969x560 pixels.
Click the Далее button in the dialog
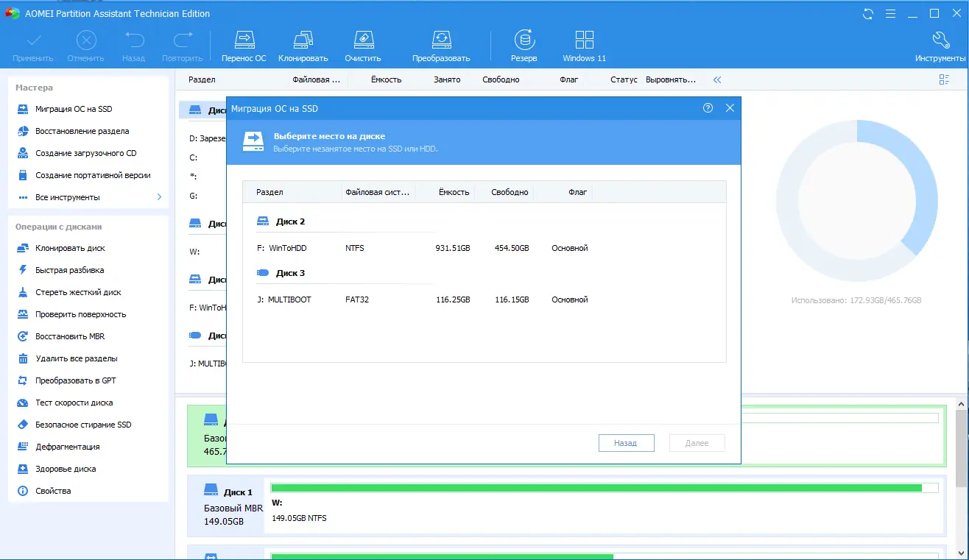(697, 443)
